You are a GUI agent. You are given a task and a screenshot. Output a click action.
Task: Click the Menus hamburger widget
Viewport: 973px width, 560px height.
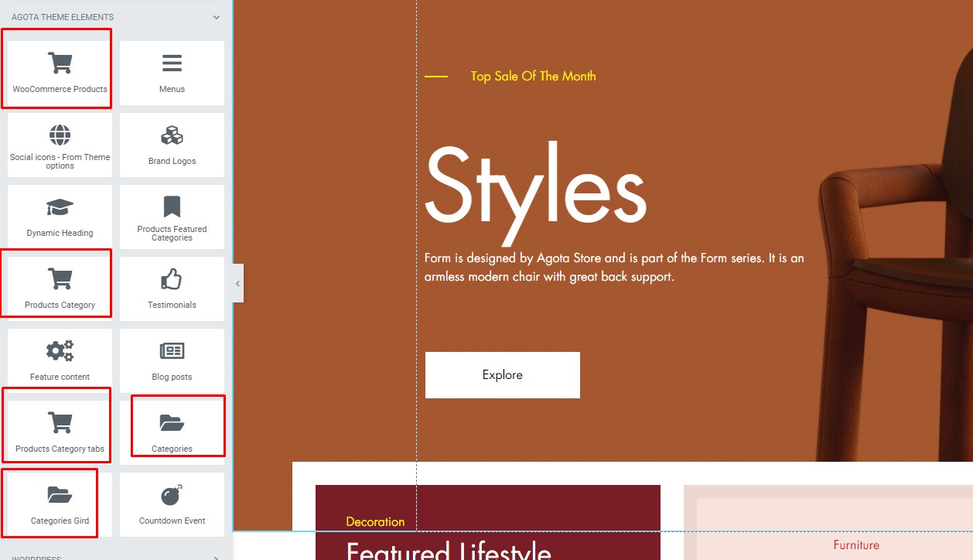[x=172, y=73]
